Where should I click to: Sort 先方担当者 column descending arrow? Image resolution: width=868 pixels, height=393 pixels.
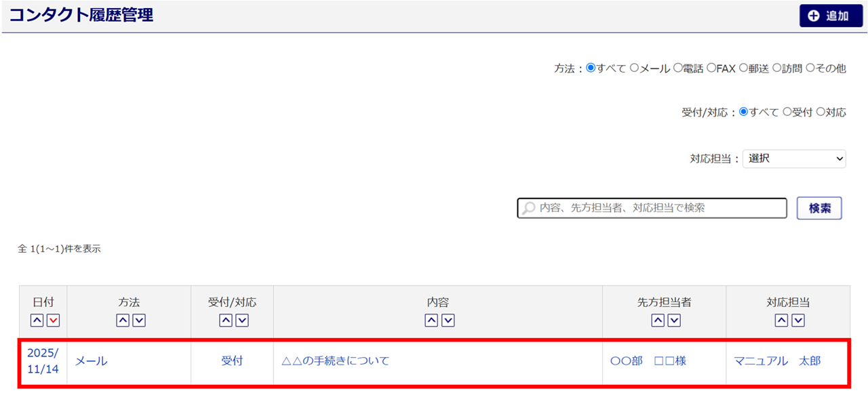[674, 320]
